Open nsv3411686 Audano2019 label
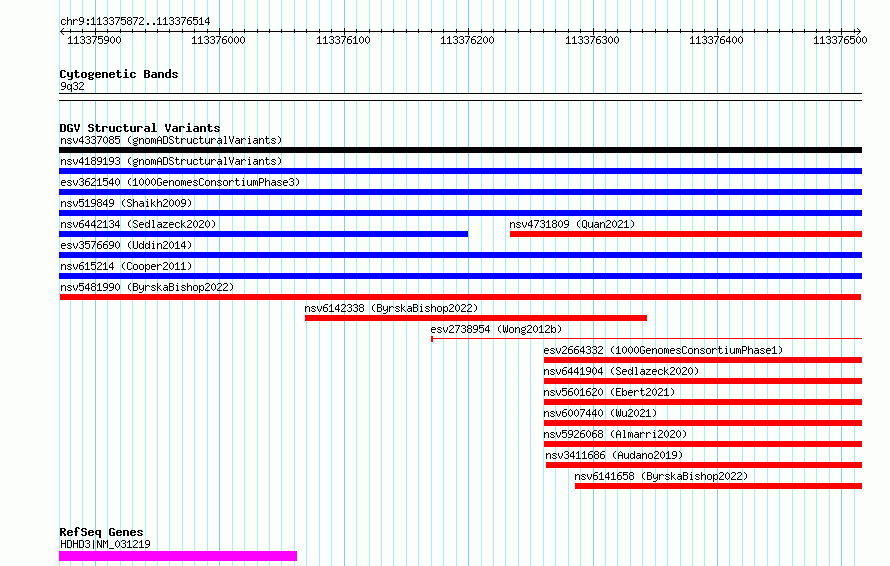 coord(614,455)
